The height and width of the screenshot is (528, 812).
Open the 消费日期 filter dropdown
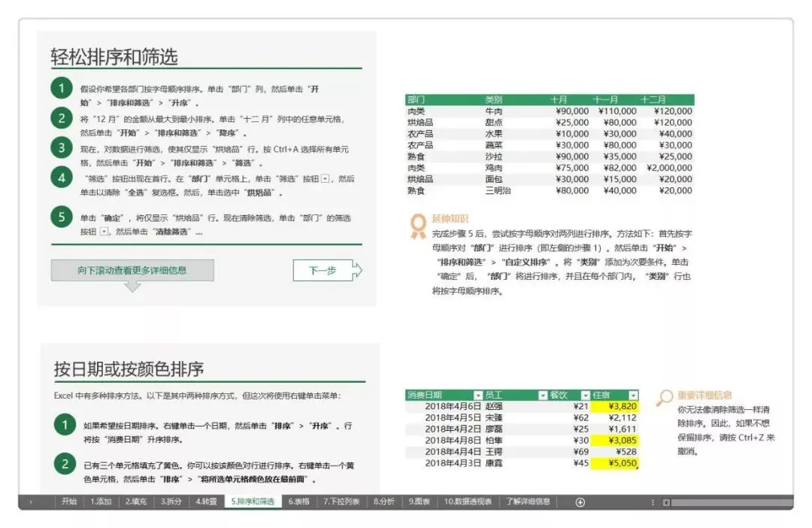(478, 396)
